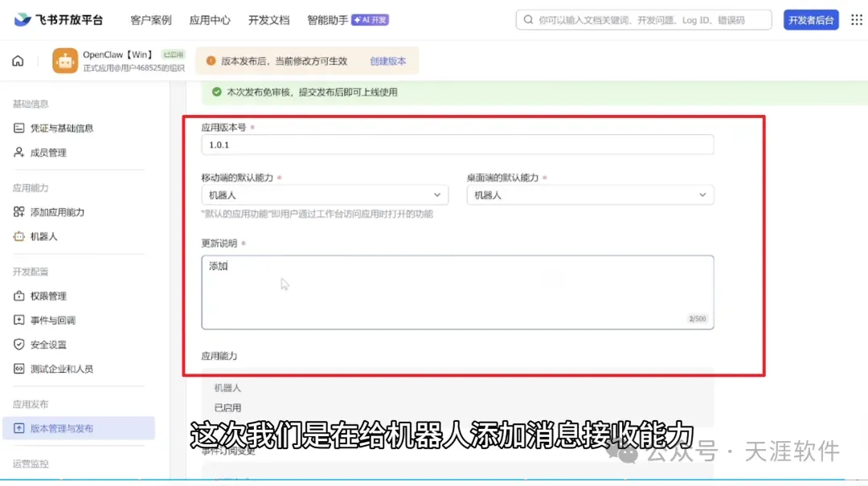This screenshot has width=868, height=486.
Task: Open the apps grid icon
Action: pyautogui.click(x=856, y=20)
